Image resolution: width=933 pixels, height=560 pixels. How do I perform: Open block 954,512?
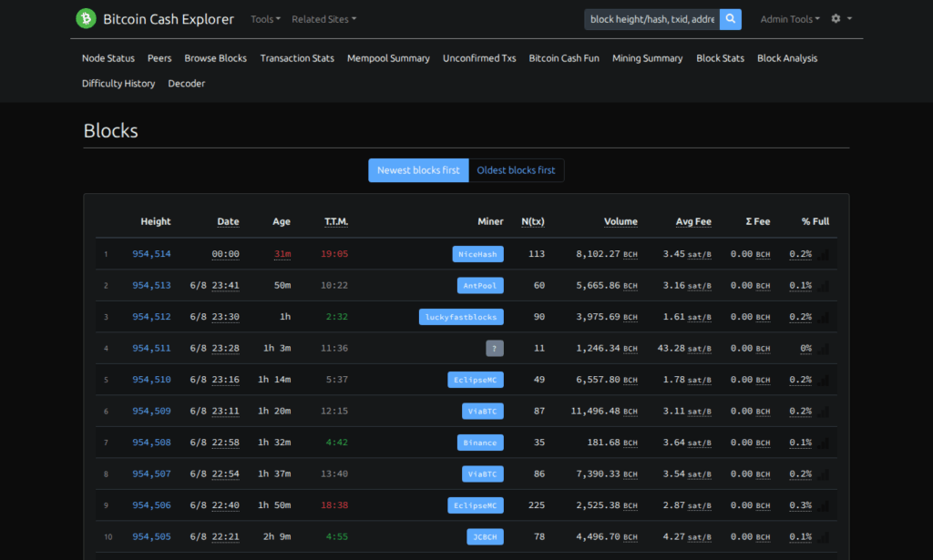pyautogui.click(x=151, y=317)
